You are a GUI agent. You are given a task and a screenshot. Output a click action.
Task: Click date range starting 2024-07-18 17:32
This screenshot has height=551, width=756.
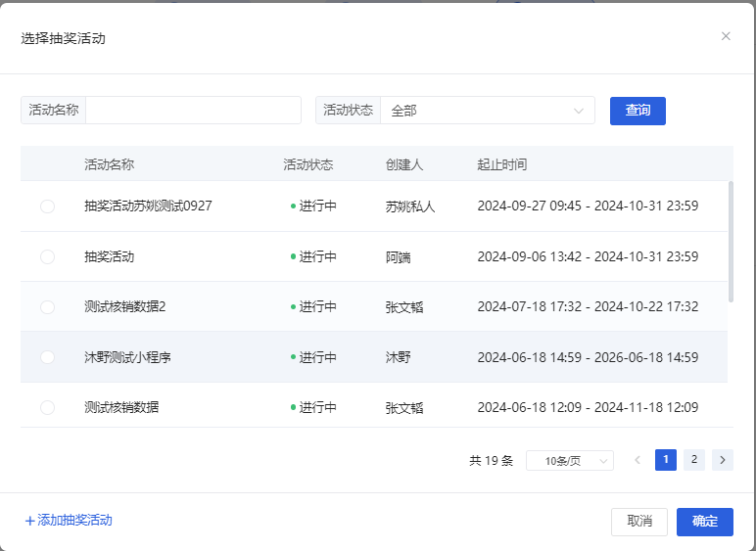(x=588, y=306)
